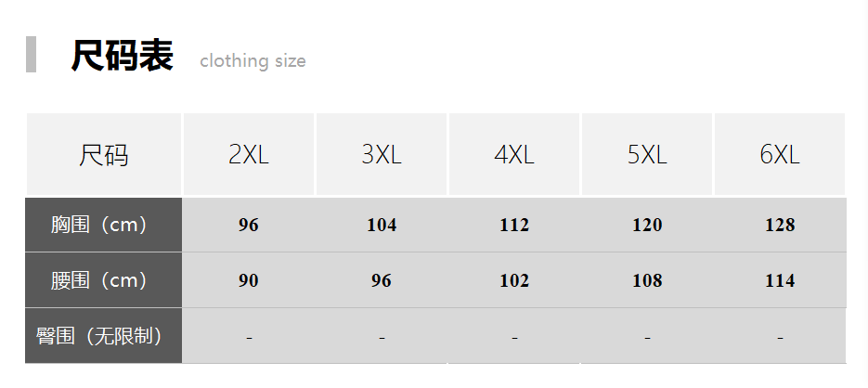Image resolution: width=868 pixels, height=388 pixels.
Task: Click chest value 128 for 6XL
Action: (x=780, y=226)
